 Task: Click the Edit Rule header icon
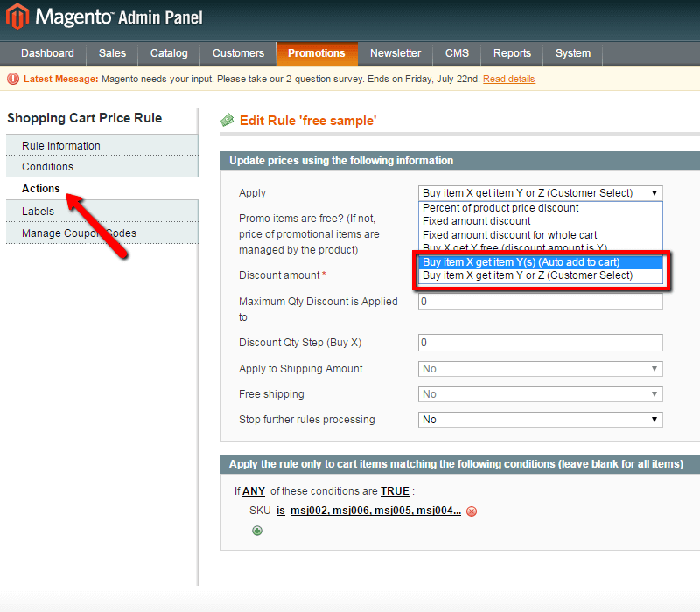click(227, 120)
